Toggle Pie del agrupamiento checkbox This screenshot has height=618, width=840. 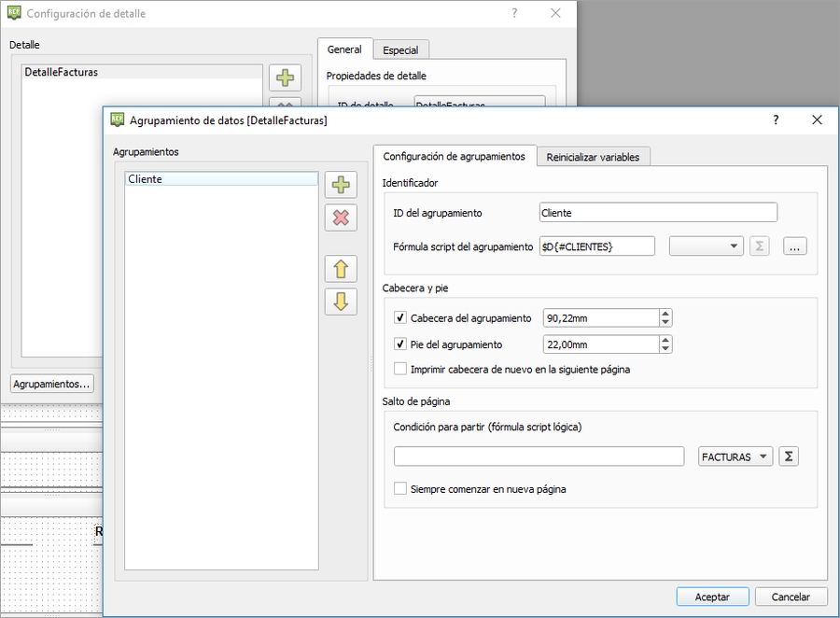point(400,344)
